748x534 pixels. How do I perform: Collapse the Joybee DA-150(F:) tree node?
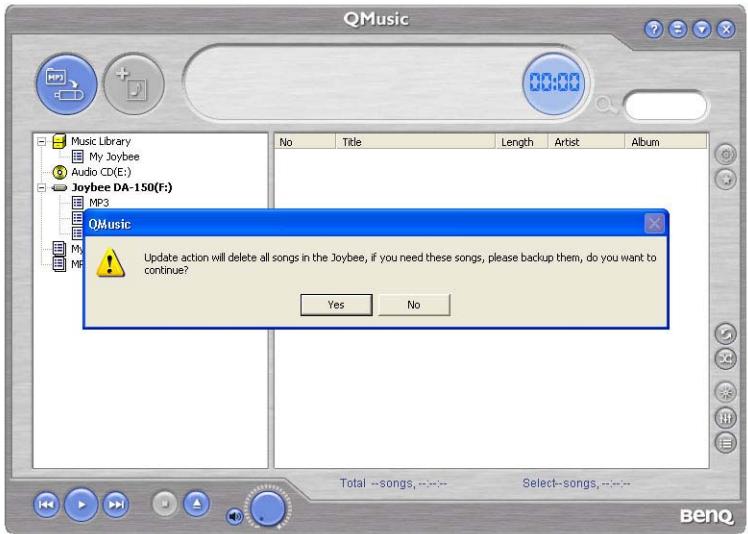(x=42, y=188)
